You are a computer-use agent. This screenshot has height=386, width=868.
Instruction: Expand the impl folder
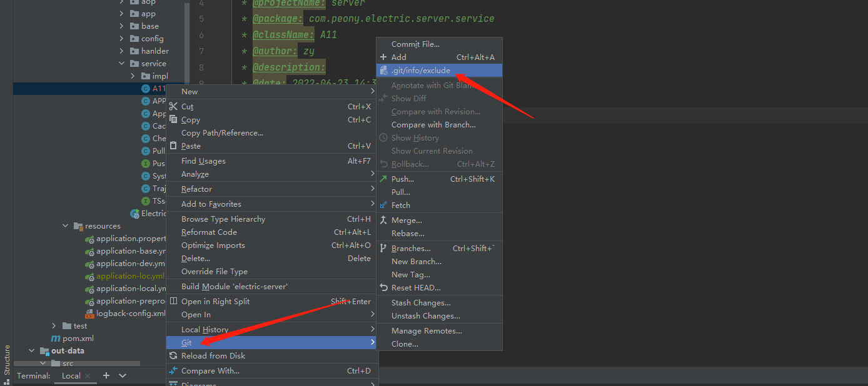[x=133, y=76]
